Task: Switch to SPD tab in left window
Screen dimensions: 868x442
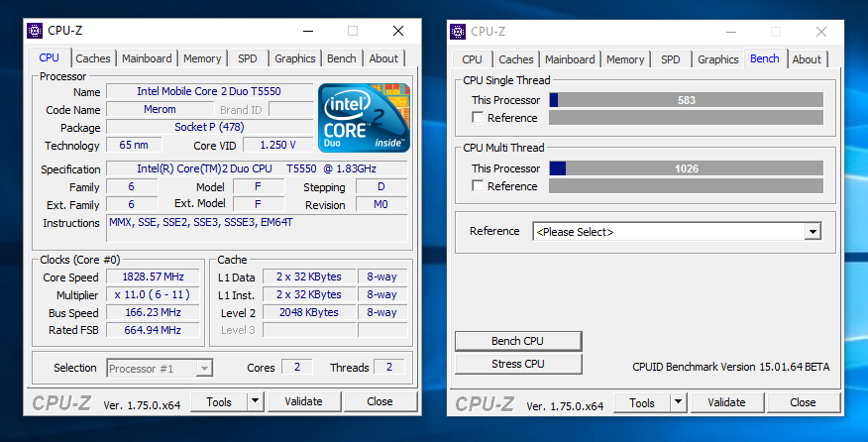Action: (248, 58)
